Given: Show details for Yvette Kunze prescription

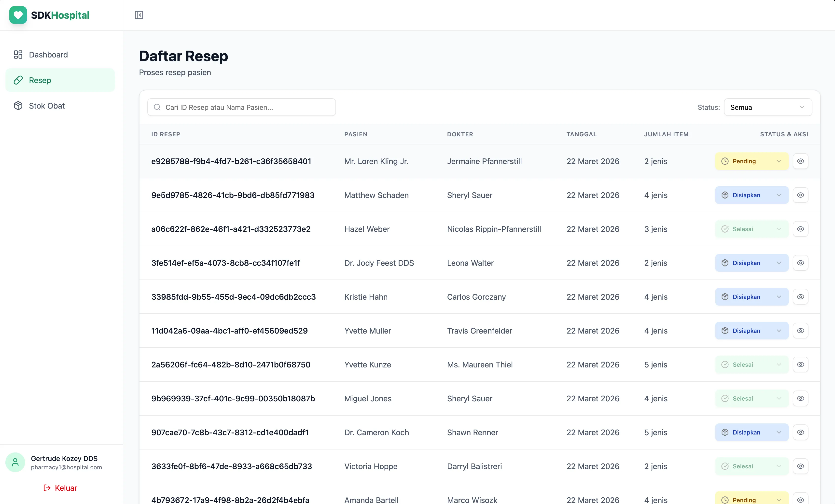Looking at the screenshot, I should click(x=800, y=365).
